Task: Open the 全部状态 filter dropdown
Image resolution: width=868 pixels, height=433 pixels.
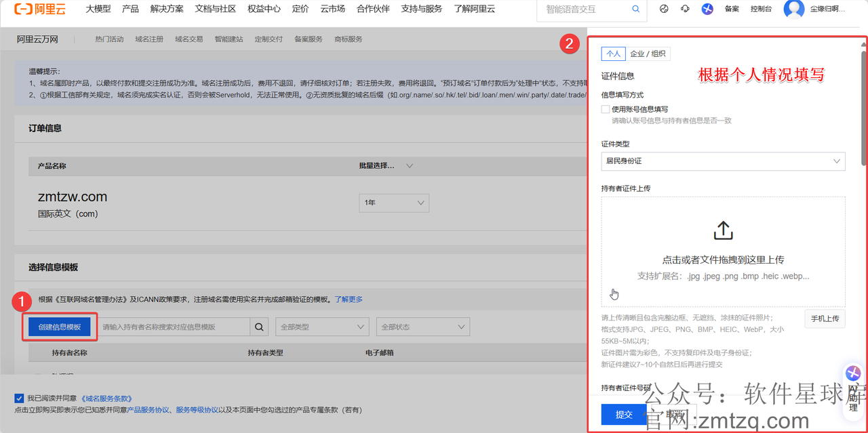Action: 423,327
